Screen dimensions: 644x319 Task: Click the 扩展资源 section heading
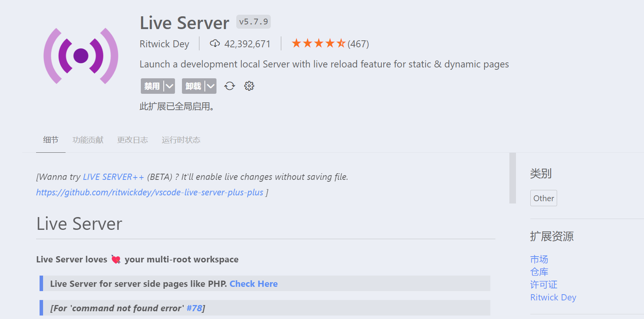pyautogui.click(x=552, y=236)
